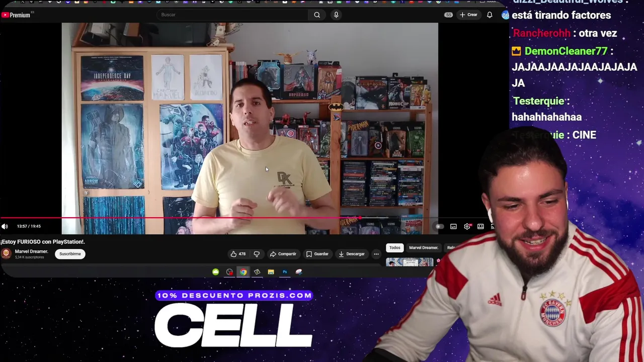This screenshot has height=362, width=644.
Task: Select the Todos filter chip
Action: click(x=394, y=247)
